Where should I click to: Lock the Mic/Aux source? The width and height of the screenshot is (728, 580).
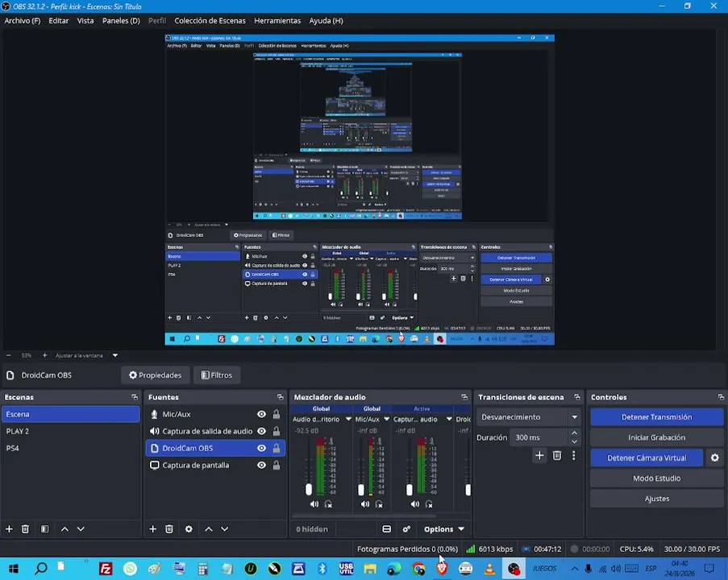click(277, 414)
